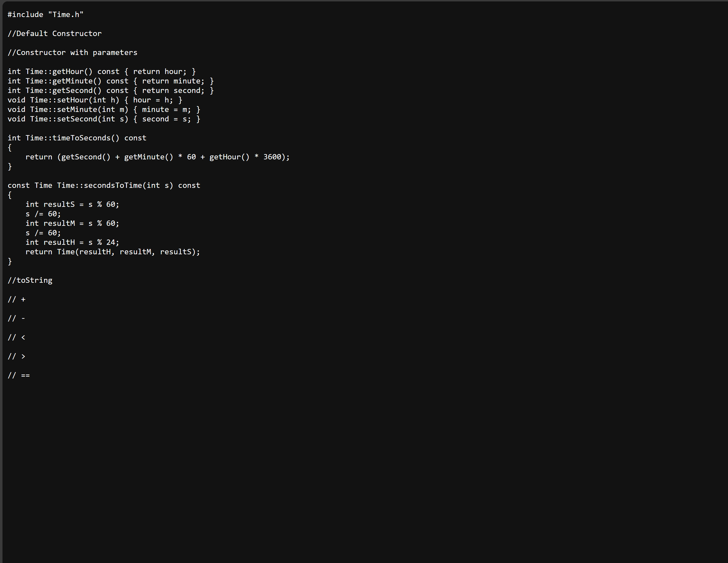Click the int resultH = s % 24 line
The width and height of the screenshot is (728, 563).
(x=72, y=243)
